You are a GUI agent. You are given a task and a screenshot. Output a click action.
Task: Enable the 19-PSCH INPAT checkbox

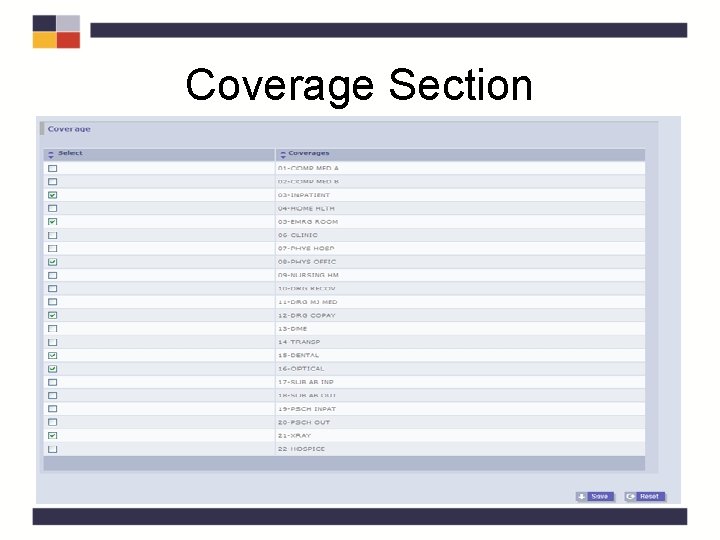point(53,409)
